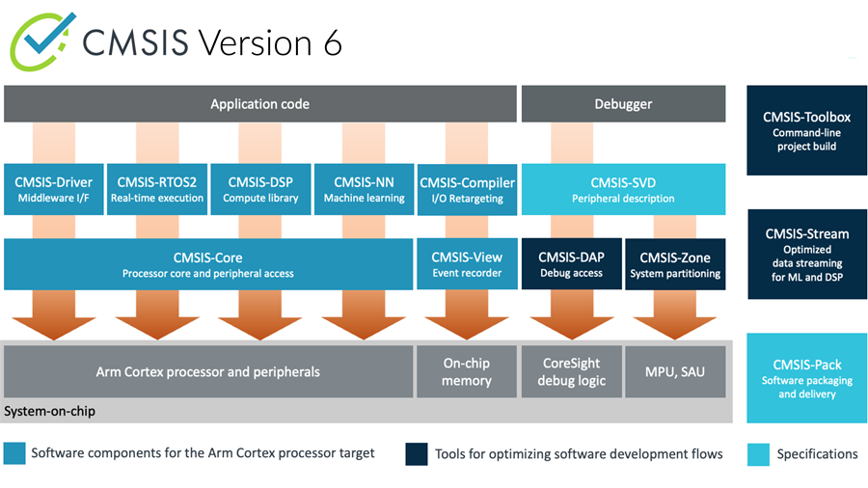The width and height of the screenshot is (868, 488).
Task: Click the CMSIS-Compiler I/O Retargeting block
Action: (x=467, y=189)
